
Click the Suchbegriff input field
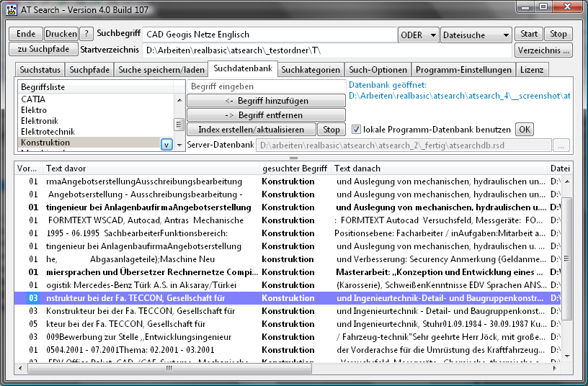(x=269, y=35)
